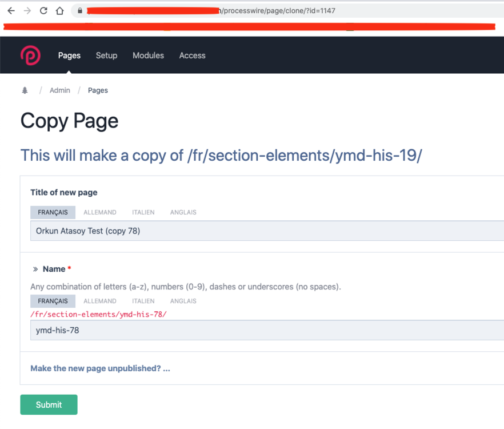The image size is (504, 429).
Task: Select Anglais tab under Title of new page
Action: [x=183, y=212]
